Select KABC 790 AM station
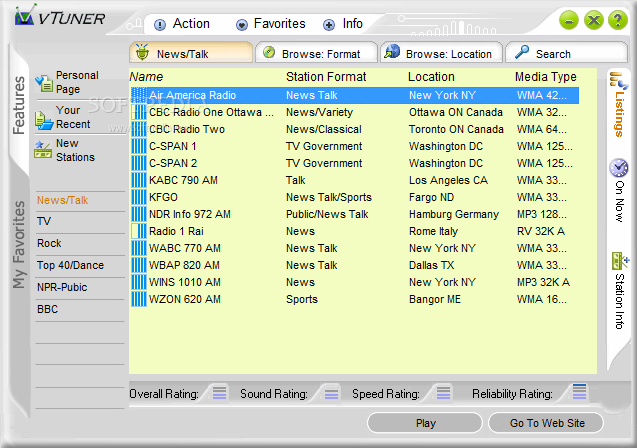Screen dimensions: 637x448 (x=355, y=180)
